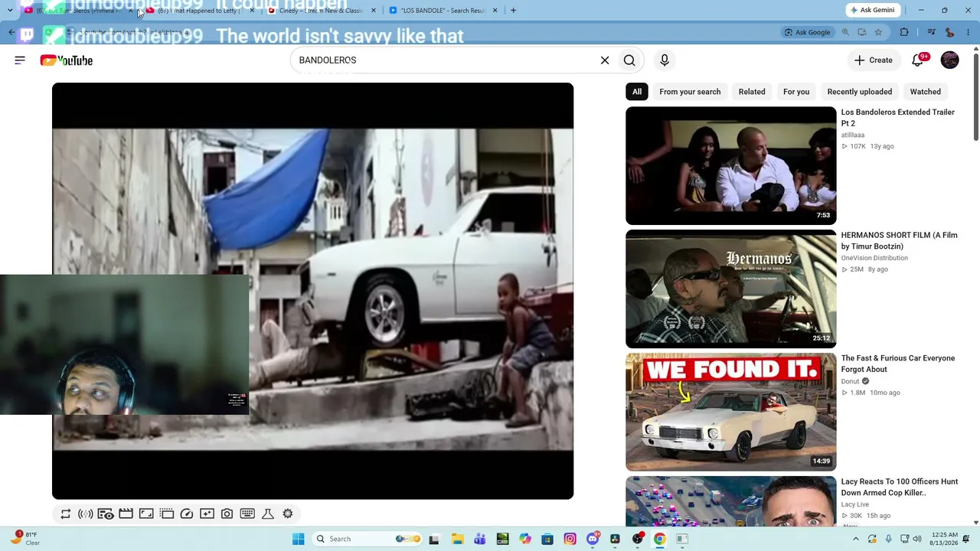Go back with the browser arrow
The width and height of the screenshot is (980, 551).
pos(11,32)
